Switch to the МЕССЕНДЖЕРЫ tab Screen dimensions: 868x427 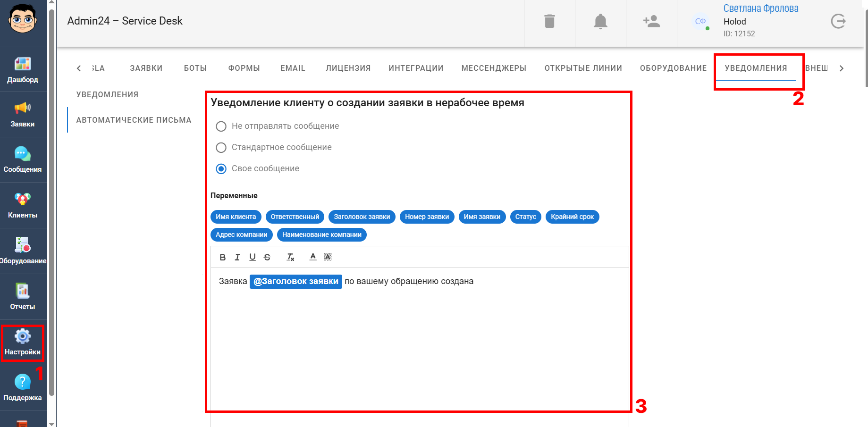494,68
